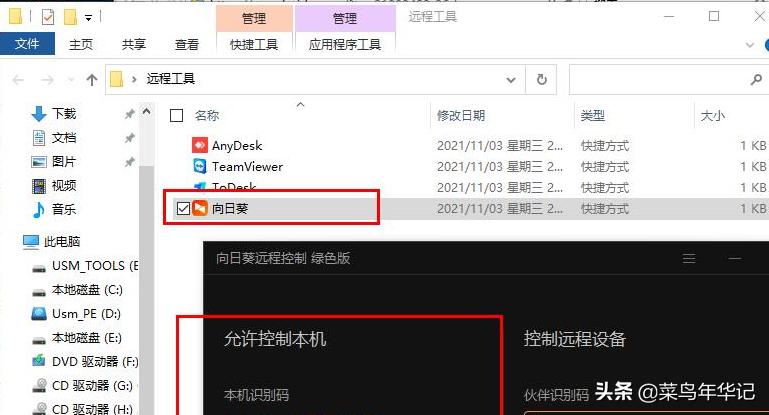This screenshot has width=769, height=415.
Task: Open the 共享 ribbon tab
Action: [133, 45]
